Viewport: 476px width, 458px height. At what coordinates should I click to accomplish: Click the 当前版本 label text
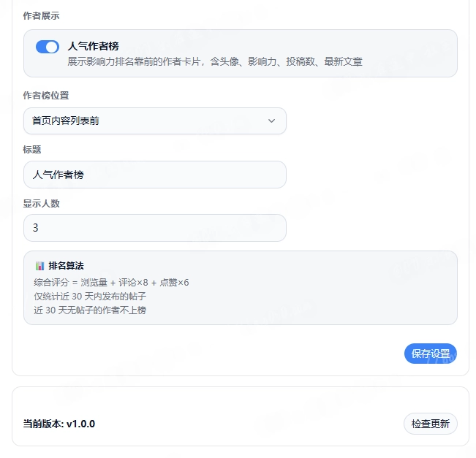tap(43, 424)
